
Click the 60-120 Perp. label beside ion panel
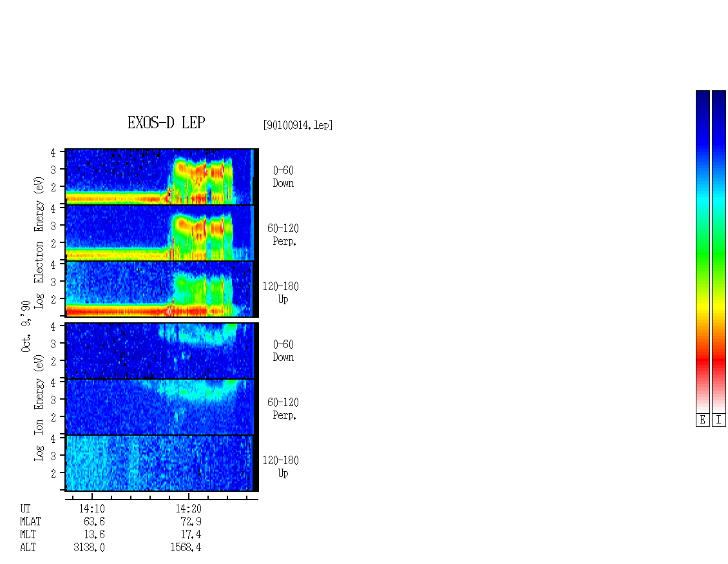click(x=283, y=409)
